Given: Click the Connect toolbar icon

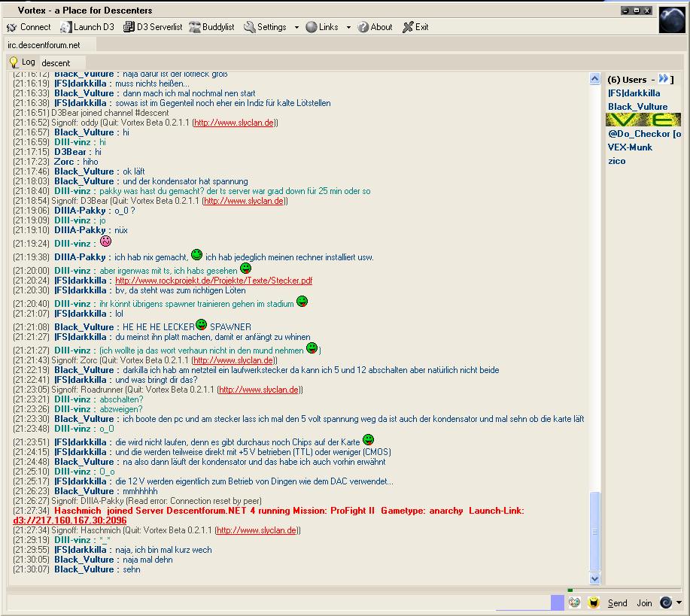Looking at the screenshot, I should [x=29, y=27].
